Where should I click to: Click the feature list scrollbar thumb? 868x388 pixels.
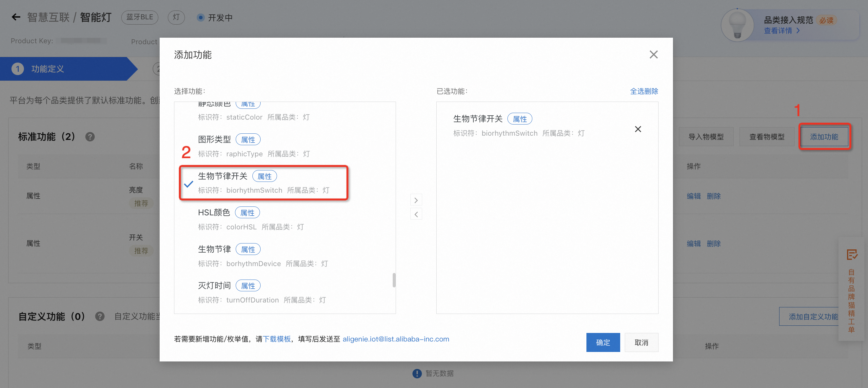coord(394,280)
